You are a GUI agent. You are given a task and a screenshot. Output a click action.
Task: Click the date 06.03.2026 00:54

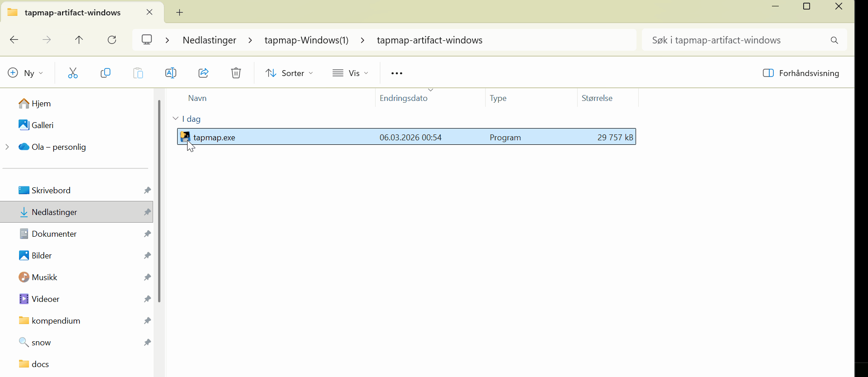[410, 137]
